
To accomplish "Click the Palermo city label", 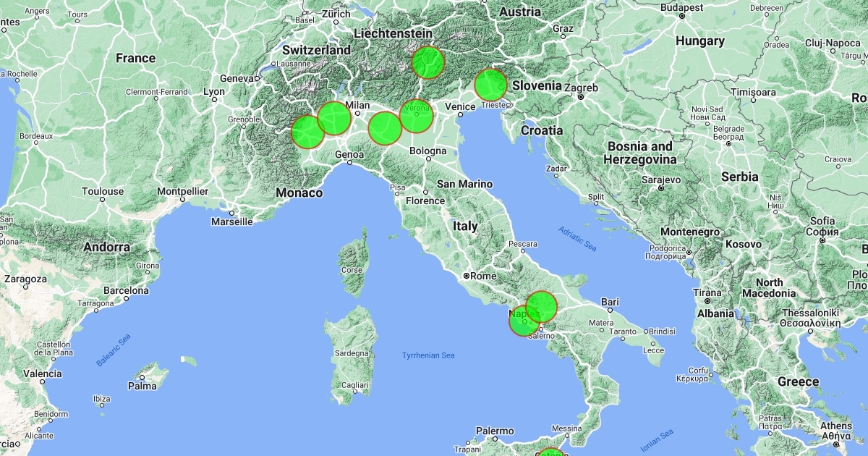I will [x=495, y=430].
